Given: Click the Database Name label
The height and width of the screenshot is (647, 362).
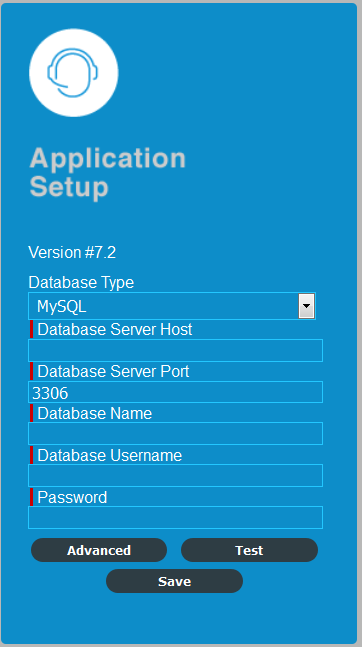Looking at the screenshot, I should (95, 413).
